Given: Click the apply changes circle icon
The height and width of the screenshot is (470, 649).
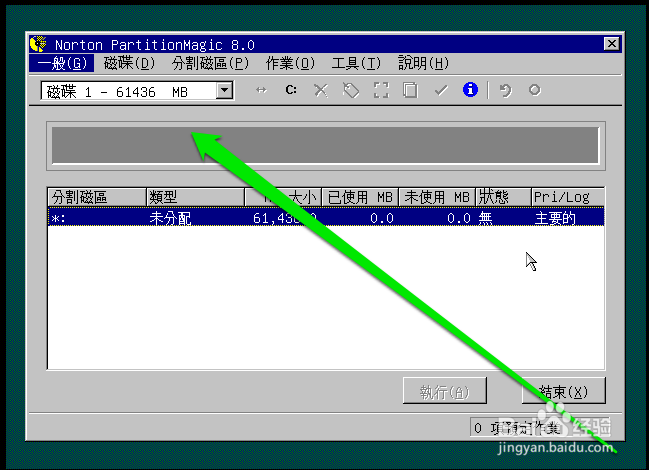Looking at the screenshot, I should click(534, 90).
